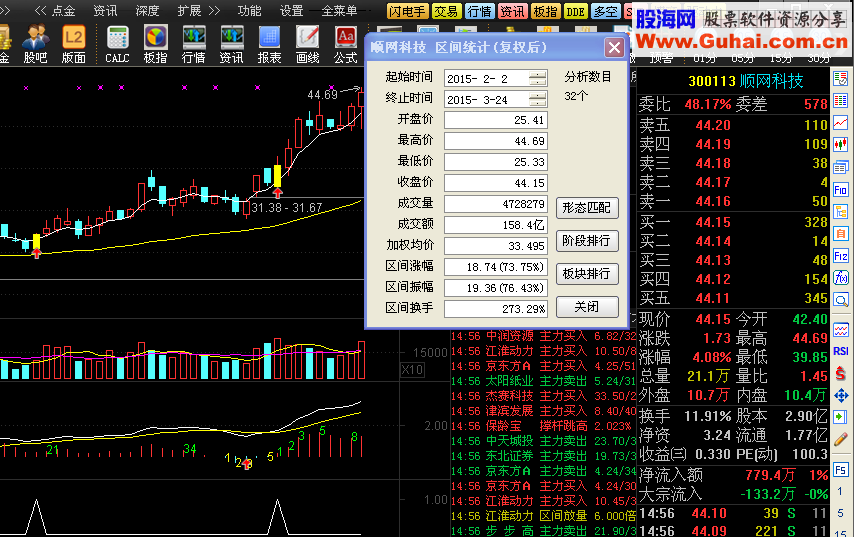The image size is (854, 537).
Task: Select the pencil drawing sidebar icon
Action: [x=841, y=439]
